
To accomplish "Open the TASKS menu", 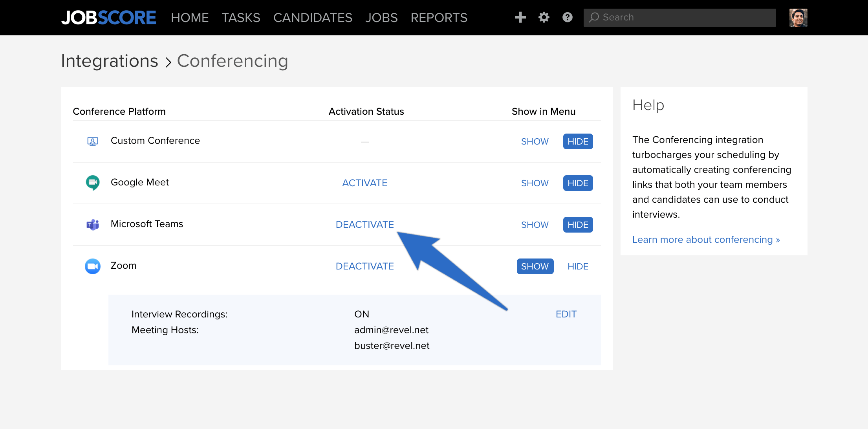I will point(241,18).
